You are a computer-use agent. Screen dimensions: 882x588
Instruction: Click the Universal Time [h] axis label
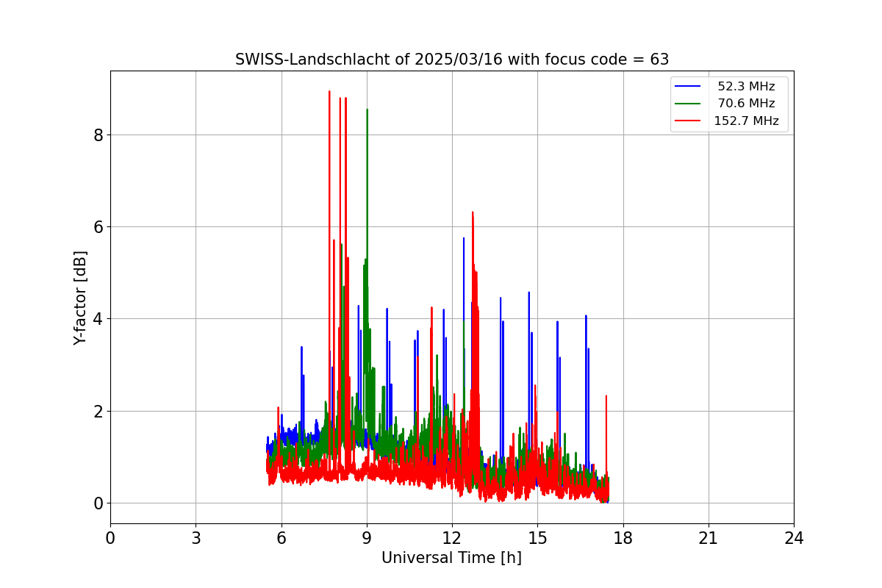point(451,558)
